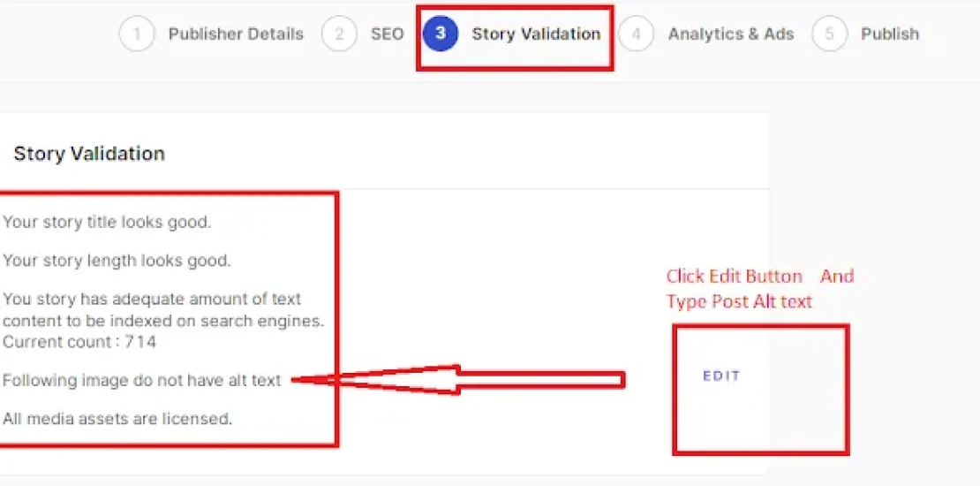Click the step 5 circle icon
Viewport: 980px width, 486px height.
coord(829,34)
